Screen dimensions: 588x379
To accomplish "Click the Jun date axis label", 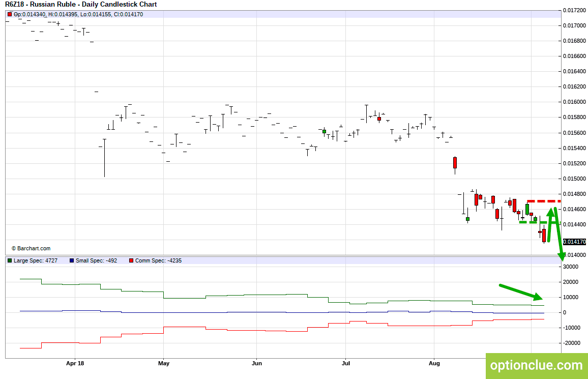I will [257, 363].
